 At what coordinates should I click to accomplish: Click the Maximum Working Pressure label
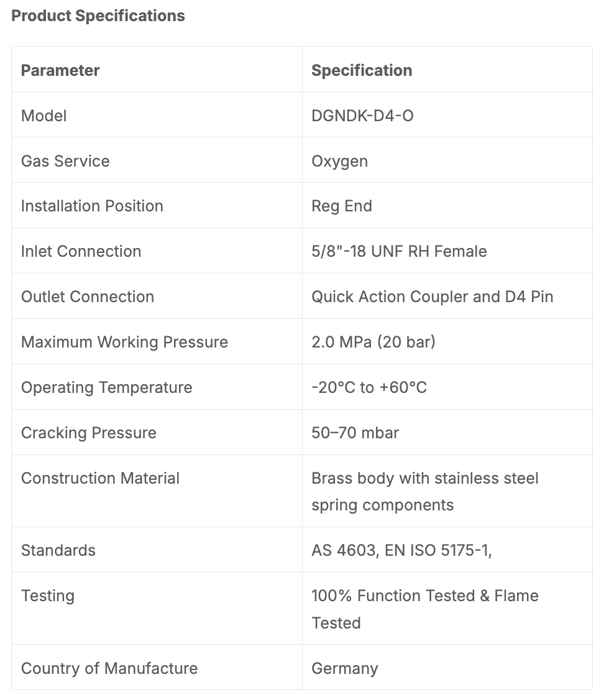pos(124,342)
